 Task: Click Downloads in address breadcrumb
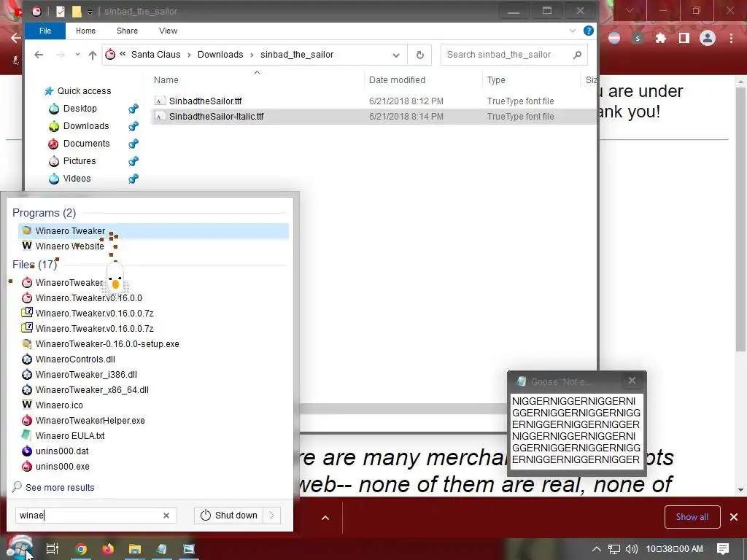click(x=220, y=55)
